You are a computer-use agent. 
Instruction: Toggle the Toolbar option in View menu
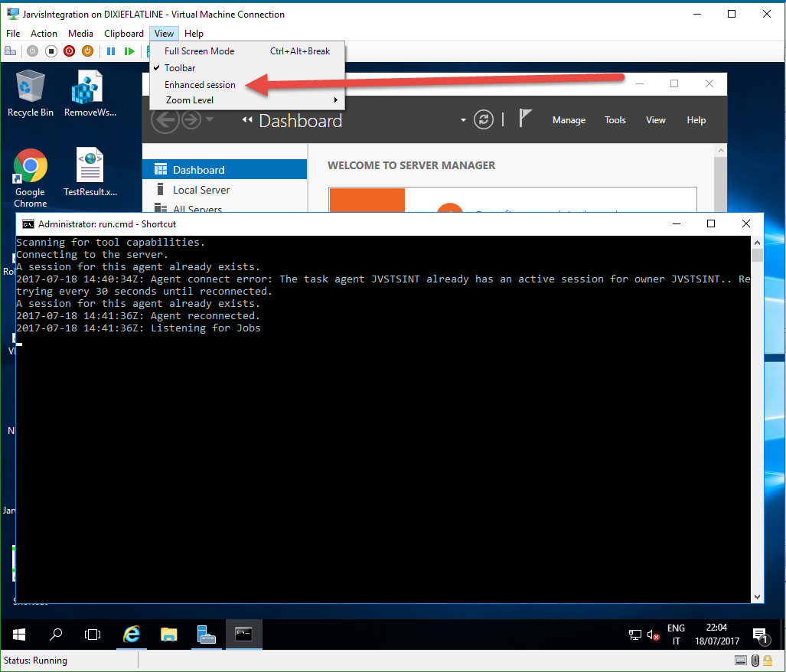(247, 67)
